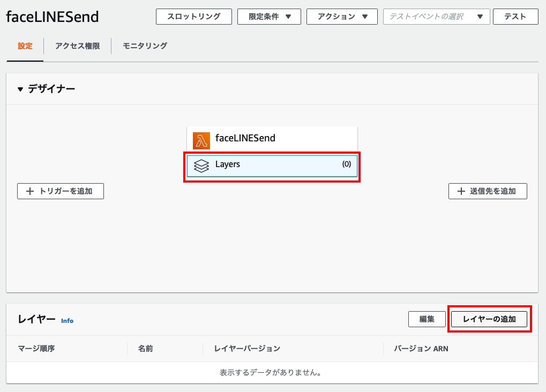This screenshot has height=392, width=546.
Task: Click the マージ順序 column header
Action: (36, 349)
